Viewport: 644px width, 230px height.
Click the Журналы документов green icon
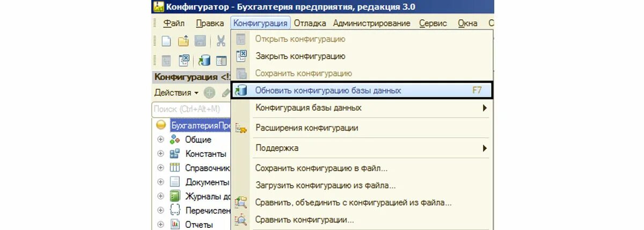(175, 196)
